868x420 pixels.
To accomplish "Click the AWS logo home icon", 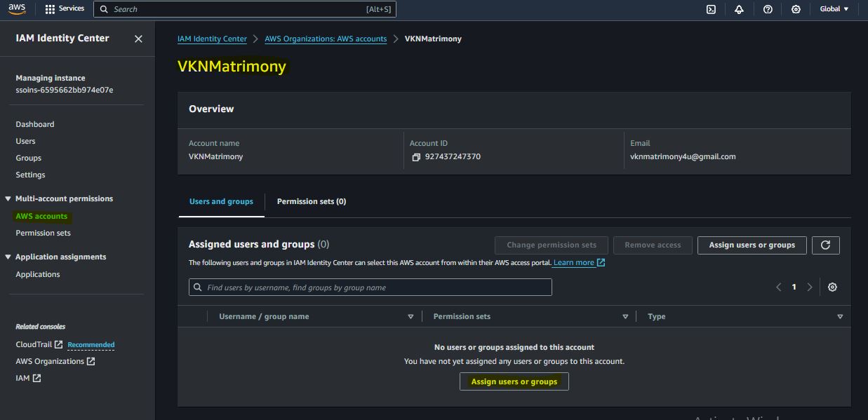I will pyautogui.click(x=17, y=9).
